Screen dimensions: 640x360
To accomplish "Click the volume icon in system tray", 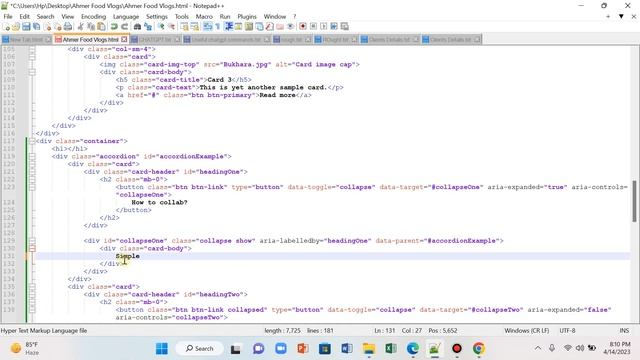I will coord(580,348).
